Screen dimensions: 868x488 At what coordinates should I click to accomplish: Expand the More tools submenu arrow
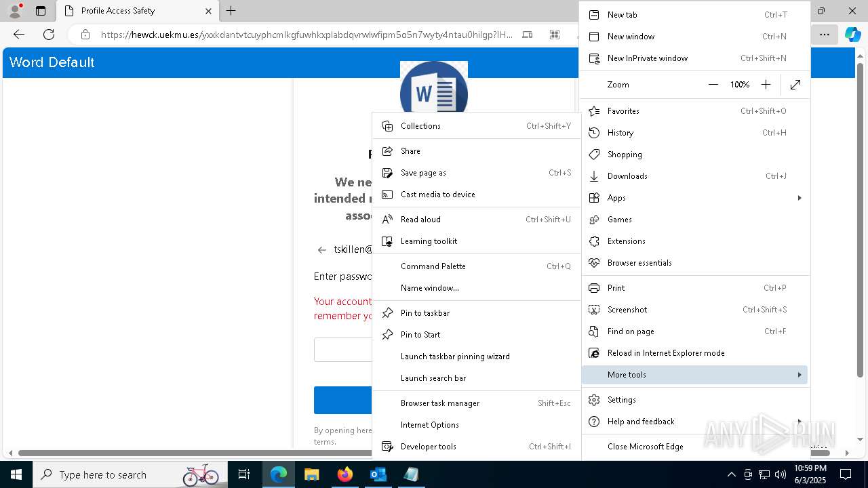[800, 375]
